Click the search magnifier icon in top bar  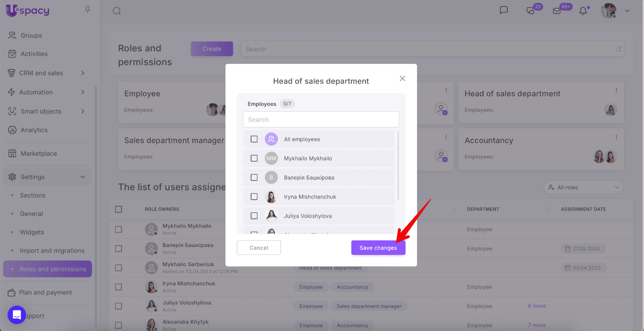point(117,11)
